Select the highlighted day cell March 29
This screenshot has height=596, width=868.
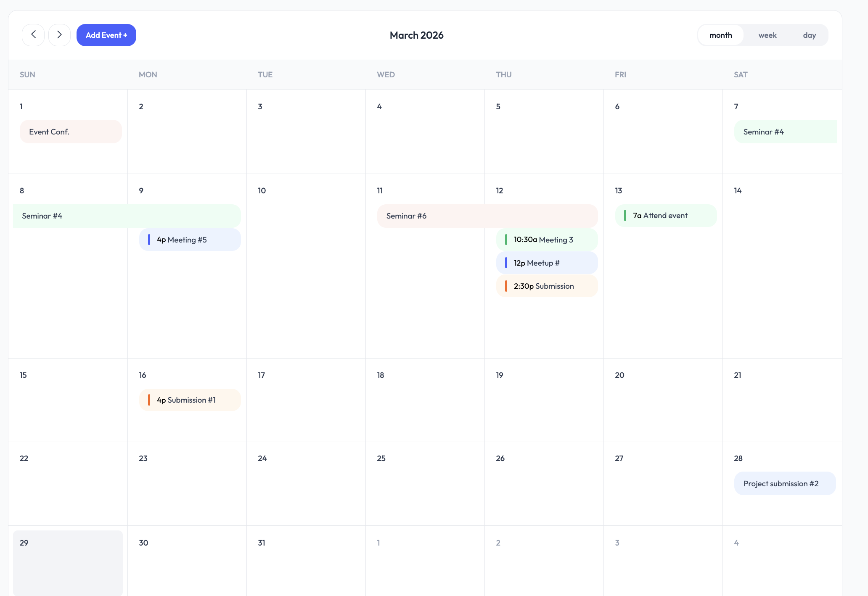[x=68, y=563]
